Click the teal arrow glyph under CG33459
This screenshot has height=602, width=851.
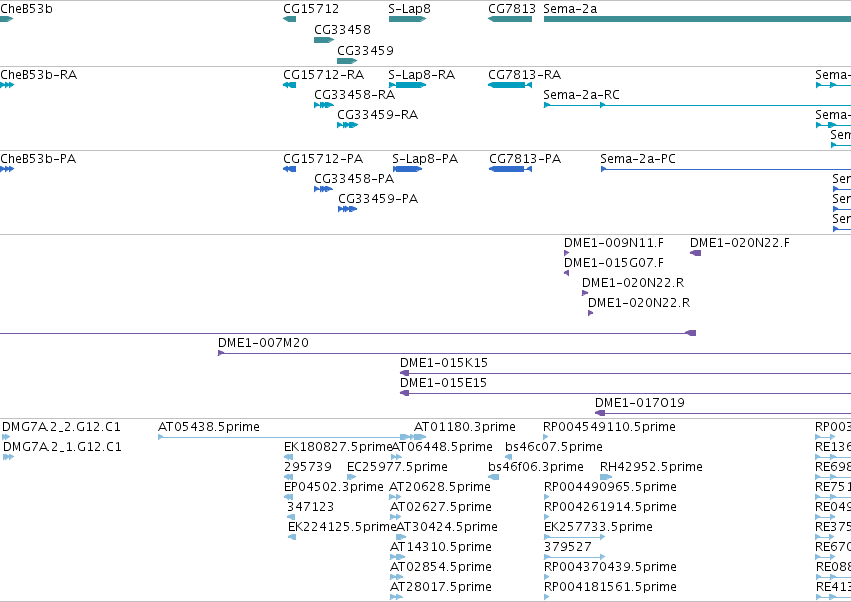click(x=347, y=61)
